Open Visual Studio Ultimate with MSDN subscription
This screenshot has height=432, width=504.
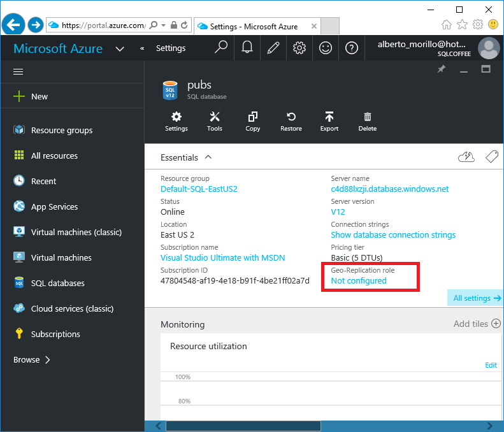222,258
